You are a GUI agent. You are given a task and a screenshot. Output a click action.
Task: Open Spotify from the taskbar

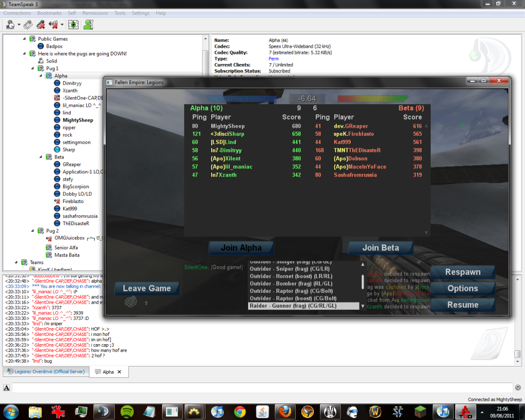pyautogui.click(x=127, y=412)
